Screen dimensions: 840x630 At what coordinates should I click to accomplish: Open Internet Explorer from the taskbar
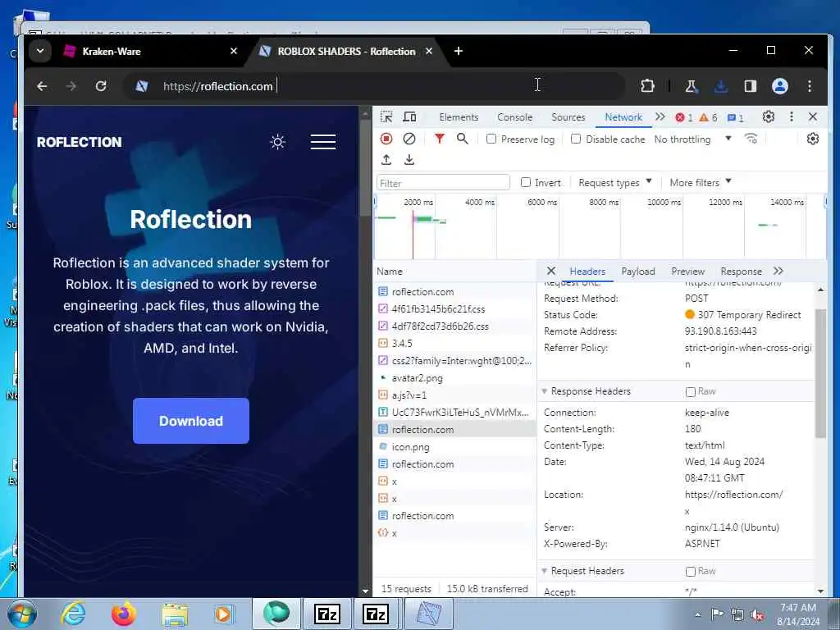pyautogui.click(x=73, y=614)
